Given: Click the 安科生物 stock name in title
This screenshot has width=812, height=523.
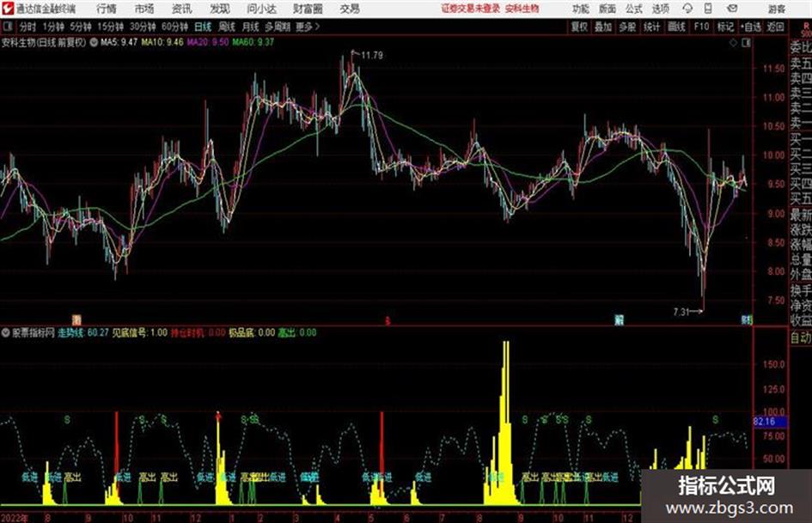Looking at the screenshot, I should (522, 9).
